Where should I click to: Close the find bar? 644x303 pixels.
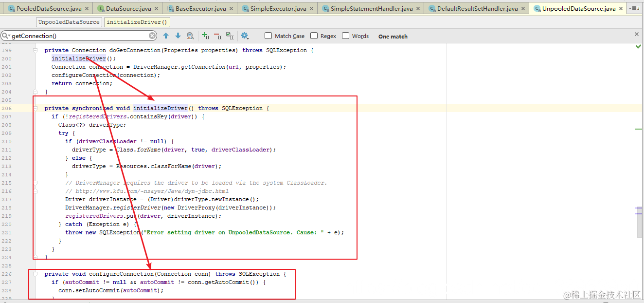[x=637, y=34]
